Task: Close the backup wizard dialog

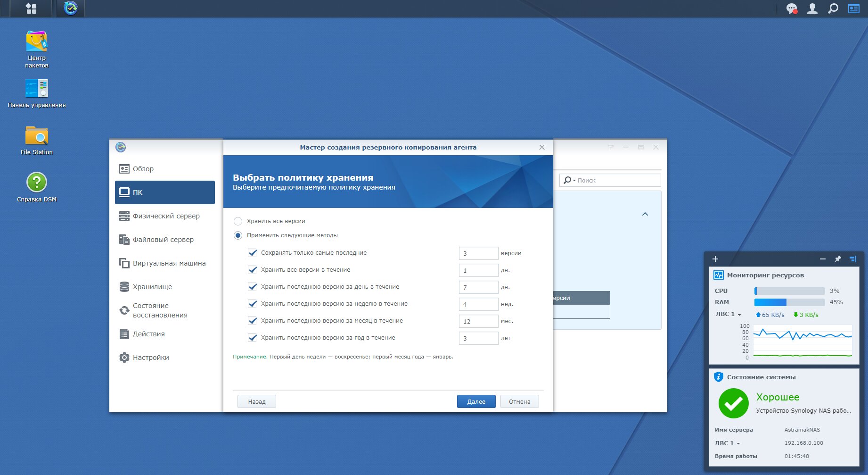Action: 542,147
